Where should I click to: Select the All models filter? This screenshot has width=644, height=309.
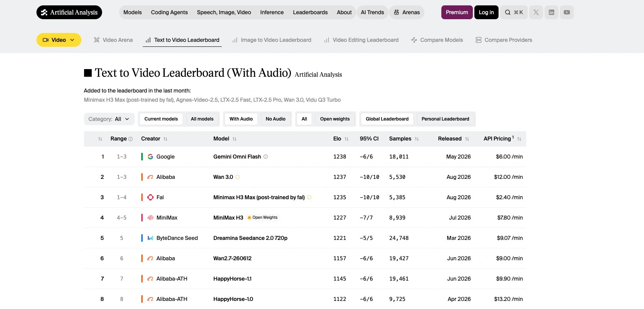click(202, 119)
